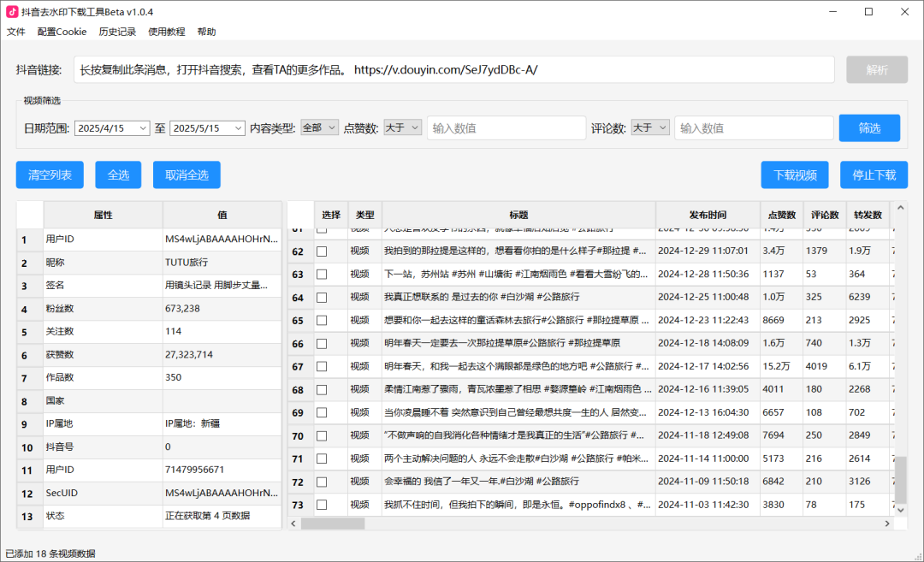
Task: Click the 下载视频 button
Action: tap(795, 175)
